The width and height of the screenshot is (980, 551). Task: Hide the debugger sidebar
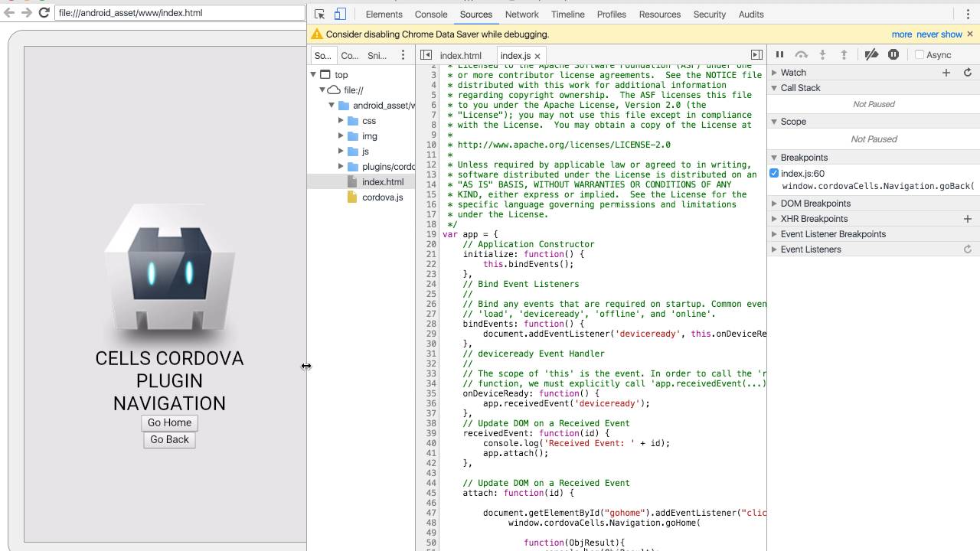(756, 55)
